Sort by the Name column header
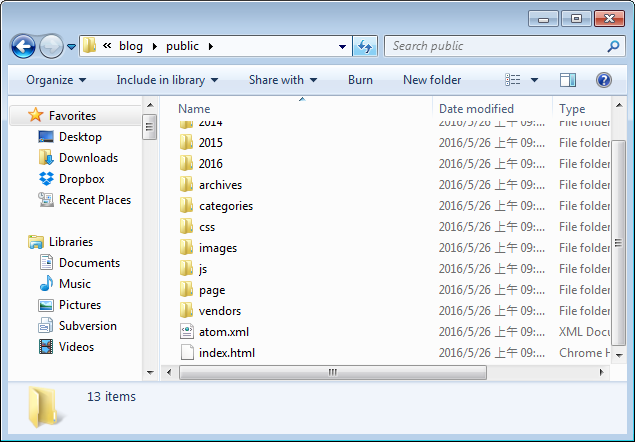The image size is (635, 442). coord(194,109)
